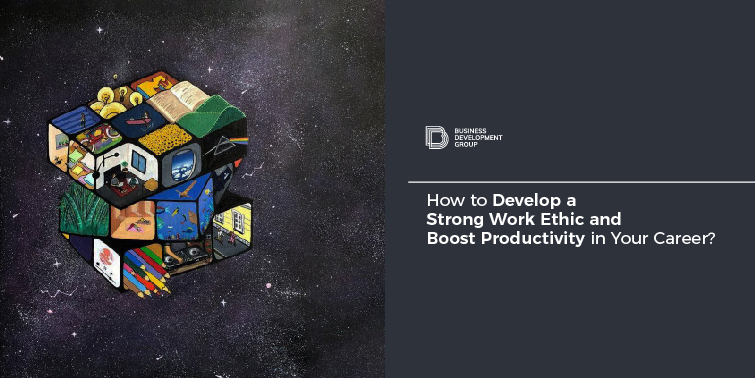This screenshot has width=755, height=378.
Task: Click the words Boost Productivity
Action: (x=506, y=238)
